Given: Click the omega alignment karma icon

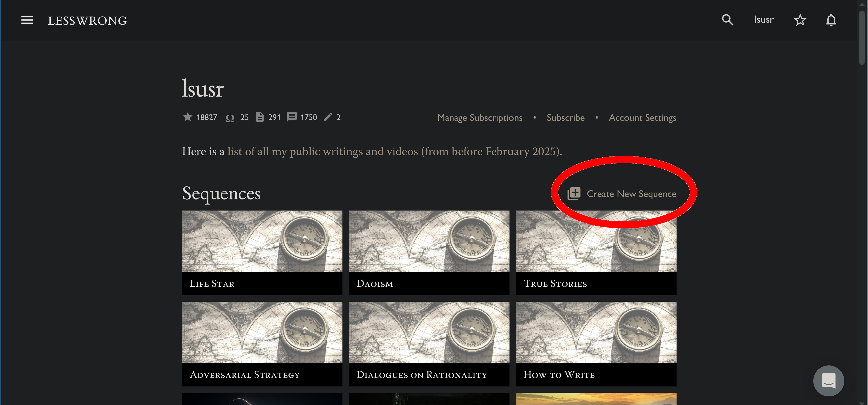Looking at the screenshot, I should pyautogui.click(x=230, y=118).
